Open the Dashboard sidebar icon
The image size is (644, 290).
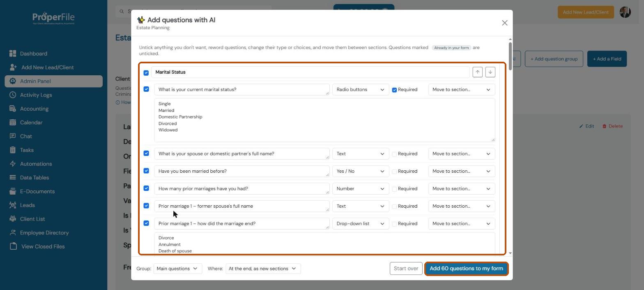click(x=13, y=53)
